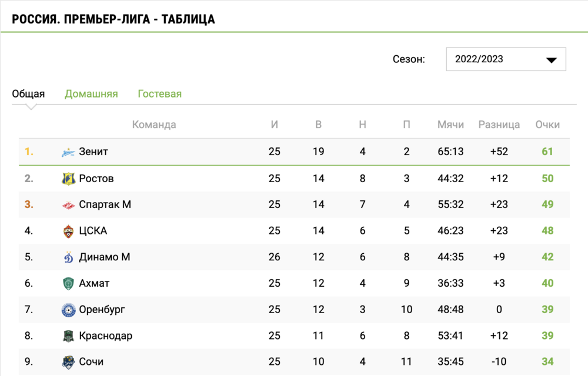Click the Мячи column header
Screen dimensions: 588x376
451,125
